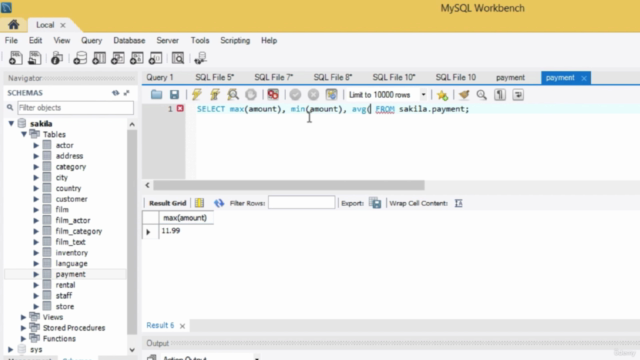Toggle Wrap Cell Content icon
Viewport: 640px width, 360px height.
click(458, 203)
